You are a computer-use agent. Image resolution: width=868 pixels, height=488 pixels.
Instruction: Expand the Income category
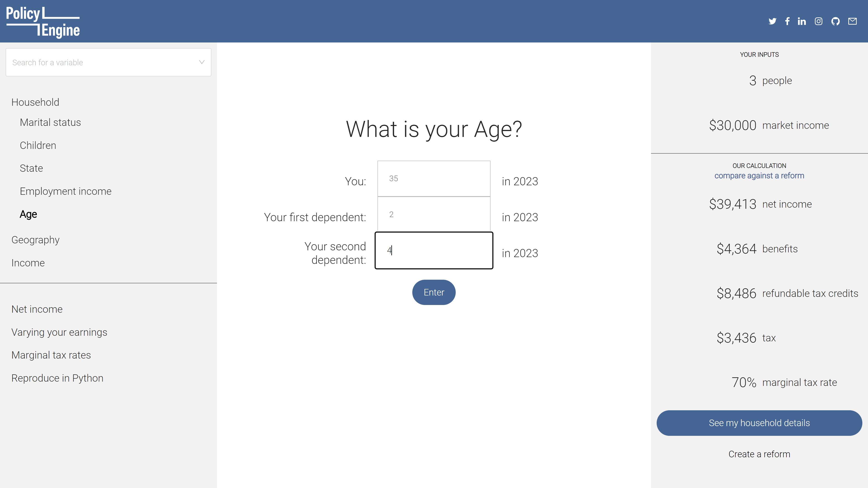coord(28,263)
